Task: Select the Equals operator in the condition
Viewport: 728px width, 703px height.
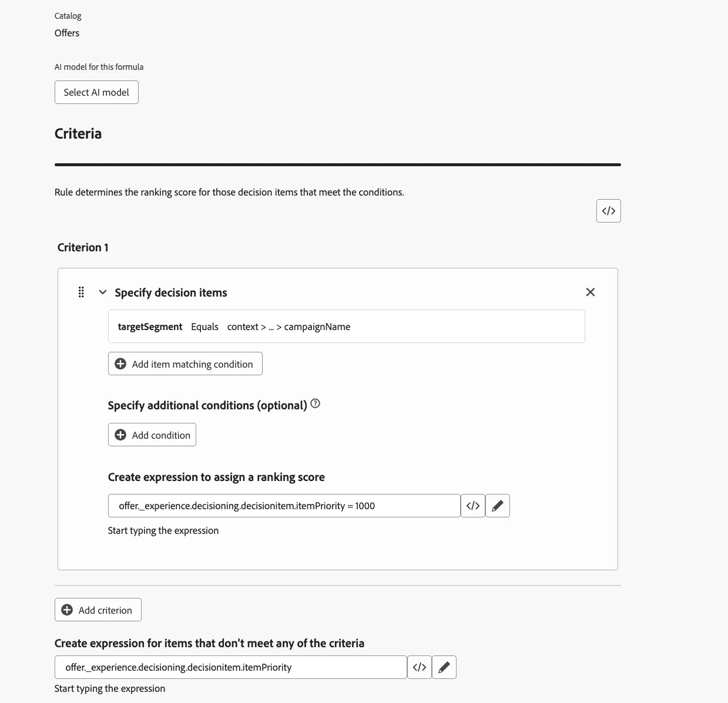Action: point(204,327)
